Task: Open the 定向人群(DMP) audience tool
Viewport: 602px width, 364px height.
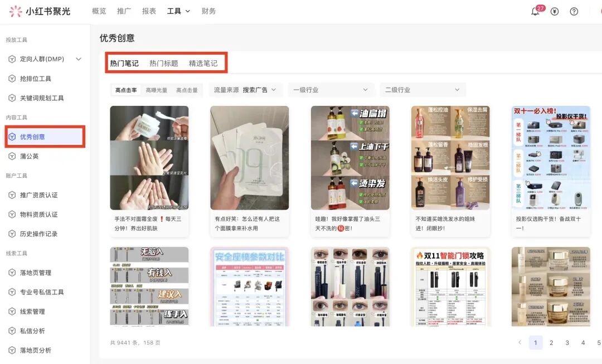Action: [42, 59]
